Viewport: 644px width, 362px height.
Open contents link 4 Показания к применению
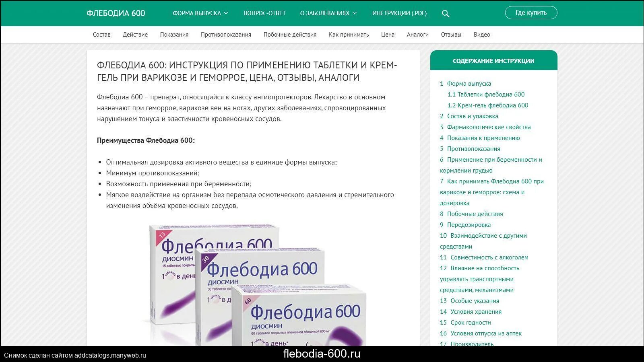click(x=480, y=138)
